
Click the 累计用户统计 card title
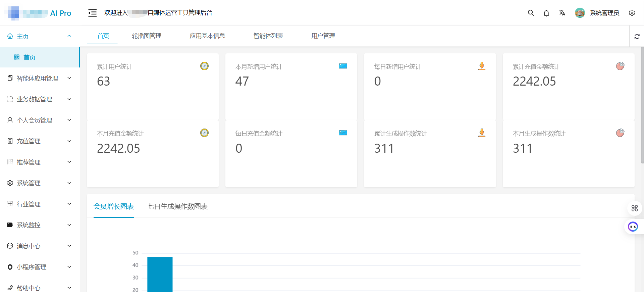[x=114, y=67]
